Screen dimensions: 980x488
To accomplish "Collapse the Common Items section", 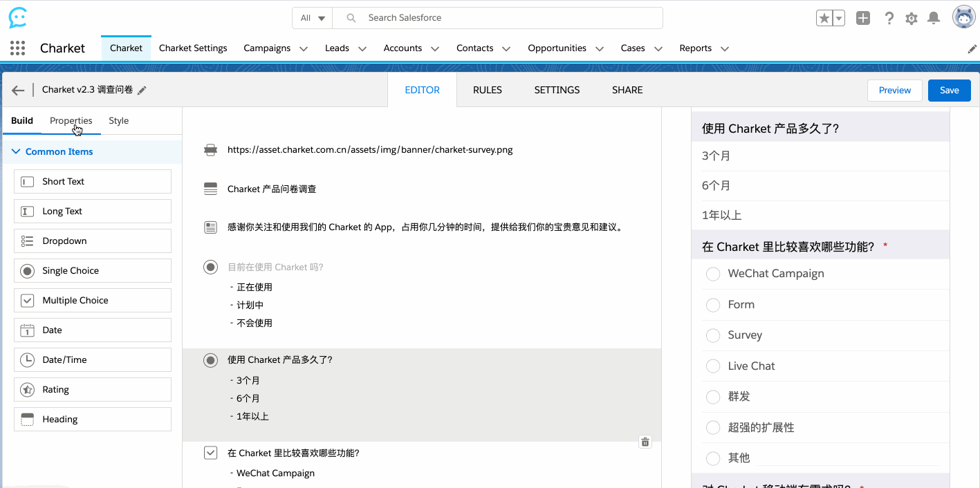I will (x=17, y=152).
